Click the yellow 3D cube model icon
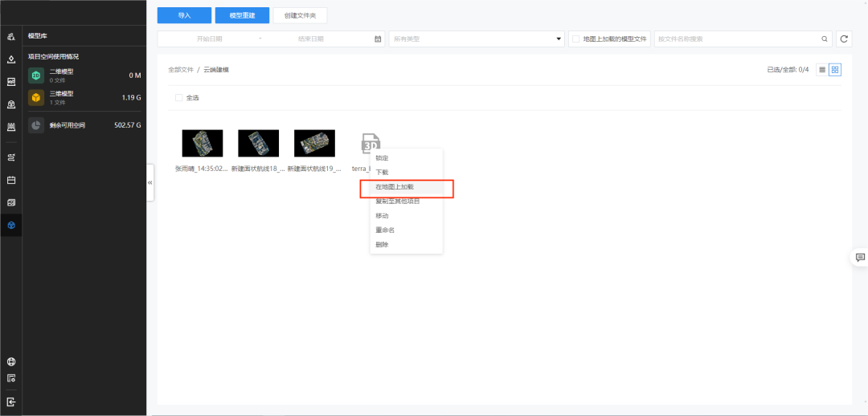This screenshot has height=416, width=868. 36,97
